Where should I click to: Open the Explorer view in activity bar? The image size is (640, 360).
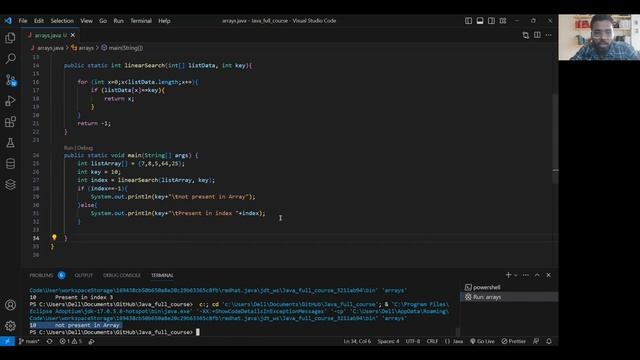coord(10,38)
